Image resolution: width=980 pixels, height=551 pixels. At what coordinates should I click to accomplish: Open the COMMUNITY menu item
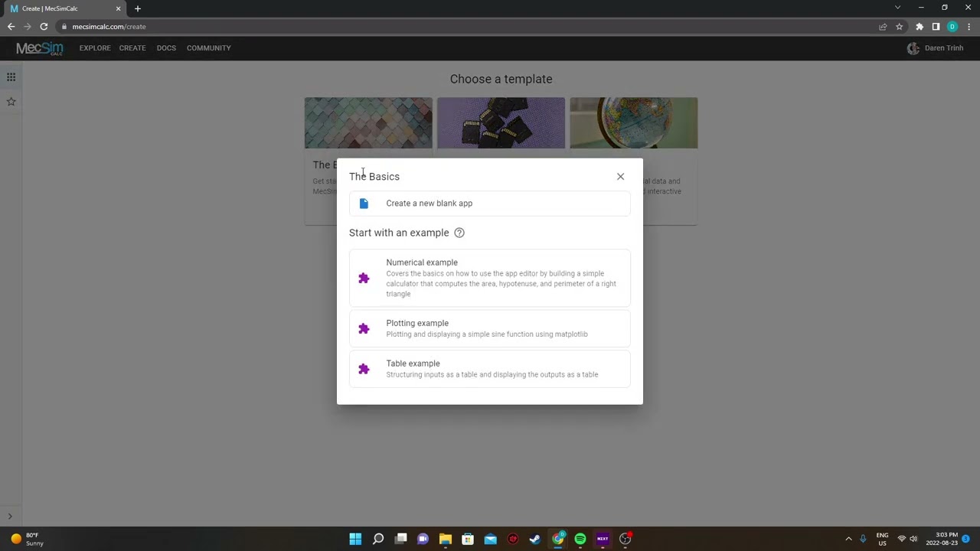coord(208,48)
